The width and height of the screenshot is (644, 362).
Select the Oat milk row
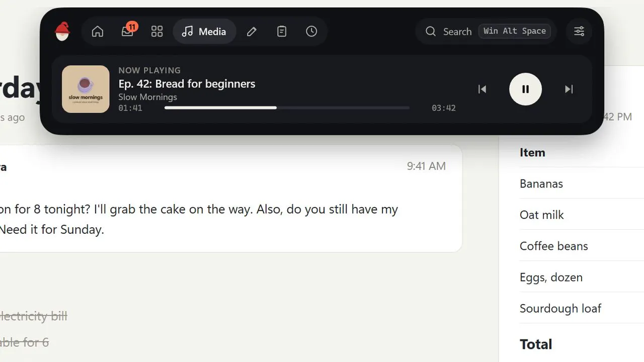[x=582, y=215]
